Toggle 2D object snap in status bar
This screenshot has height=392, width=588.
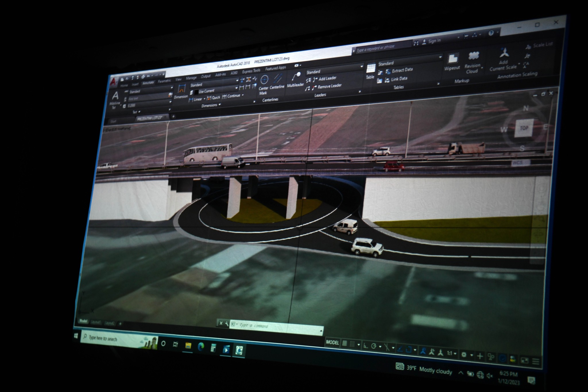pyautogui.click(x=408, y=350)
